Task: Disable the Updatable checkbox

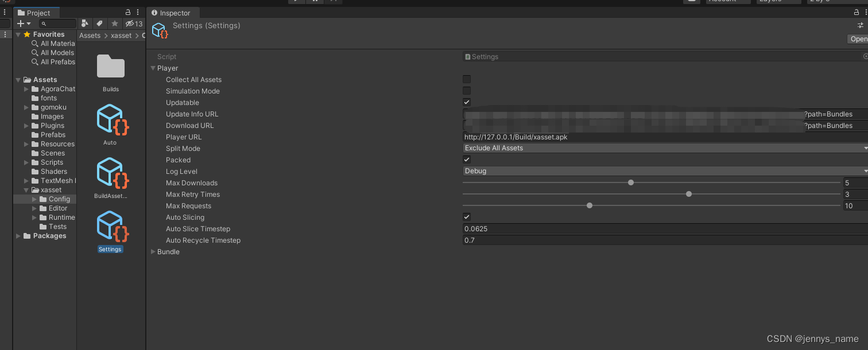Action: tap(466, 102)
